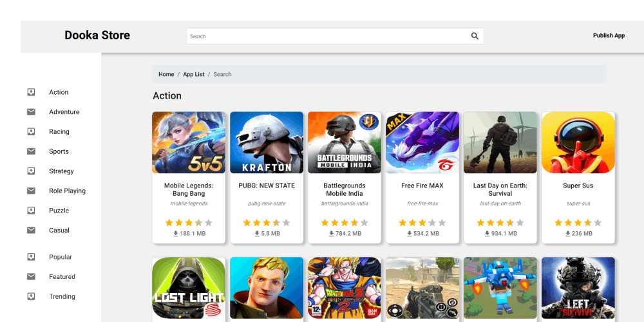Open the Adventure category

[x=64, y=111]
